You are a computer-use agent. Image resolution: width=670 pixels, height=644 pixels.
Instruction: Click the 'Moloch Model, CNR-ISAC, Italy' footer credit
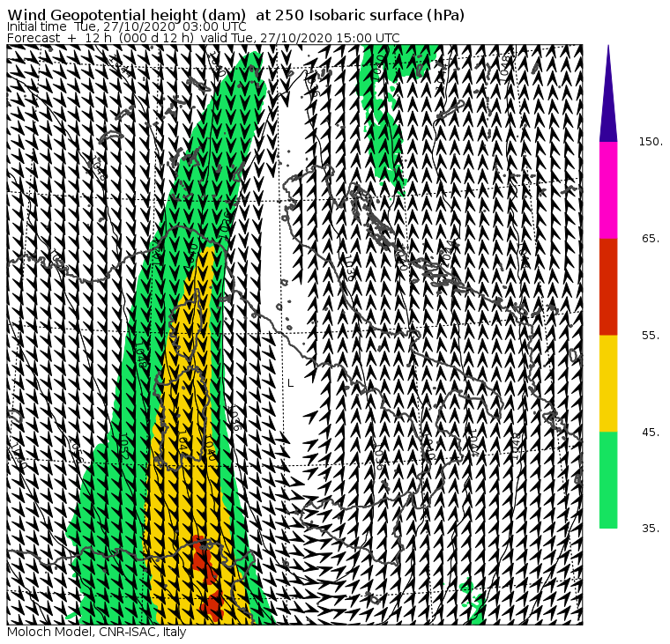pyautogui.click(x=97, y=632)
